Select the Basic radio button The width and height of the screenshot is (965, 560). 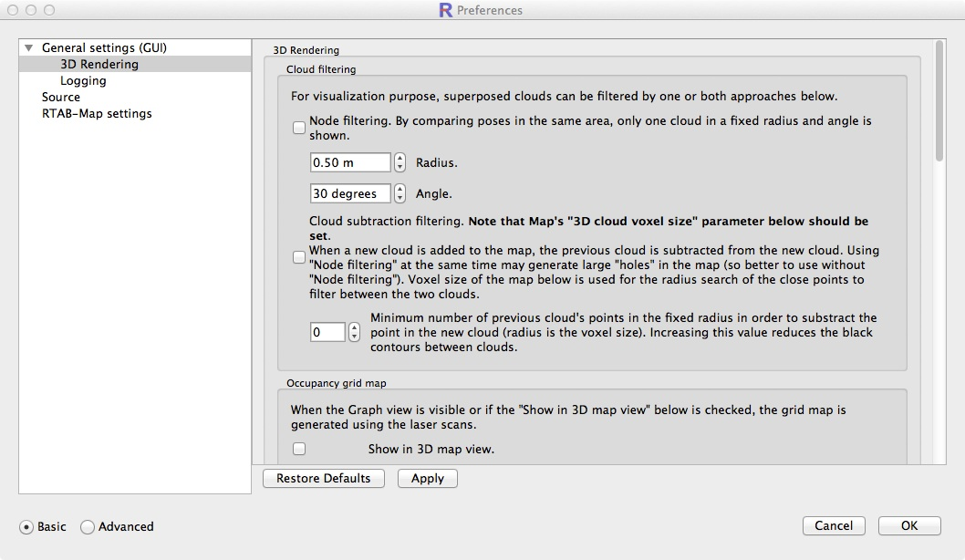point(28,526)
